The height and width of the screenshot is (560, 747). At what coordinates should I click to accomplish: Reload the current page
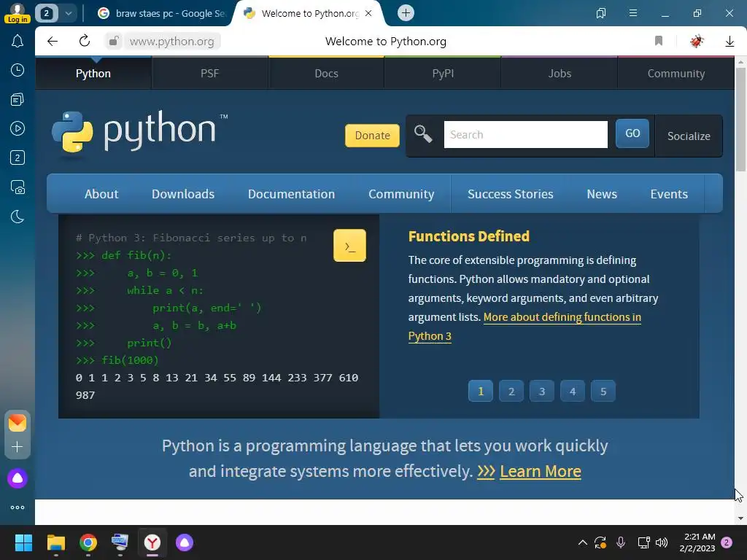85,41
